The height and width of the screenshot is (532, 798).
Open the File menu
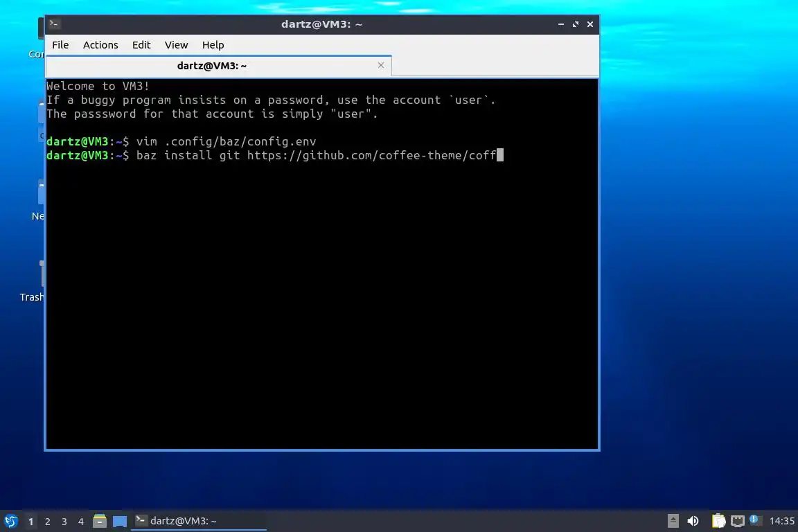(x=60, y=45)
